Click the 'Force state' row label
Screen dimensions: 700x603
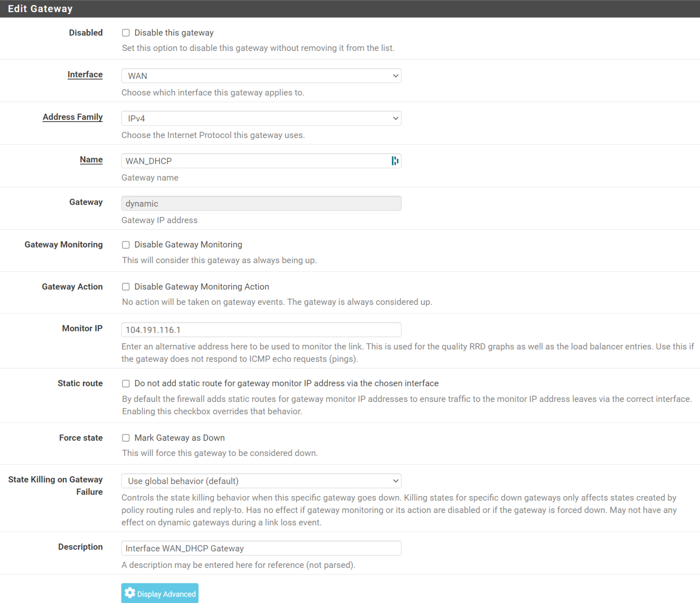[81, 438]
